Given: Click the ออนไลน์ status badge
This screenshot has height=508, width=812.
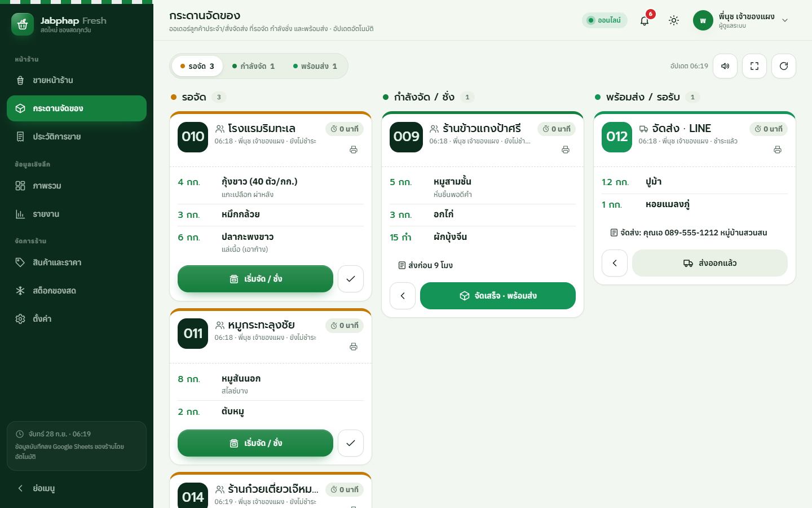Looking at the screenshot, I should [604, 20].
